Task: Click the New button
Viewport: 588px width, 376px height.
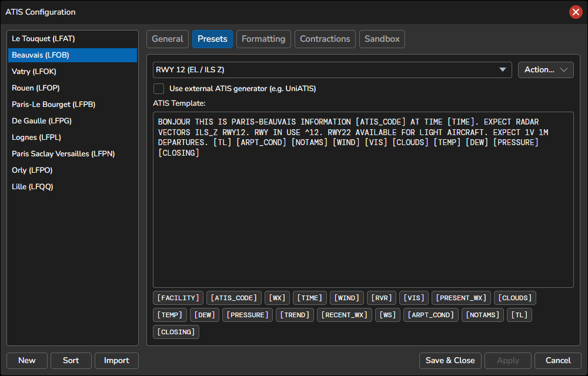Action: point(27,361)
